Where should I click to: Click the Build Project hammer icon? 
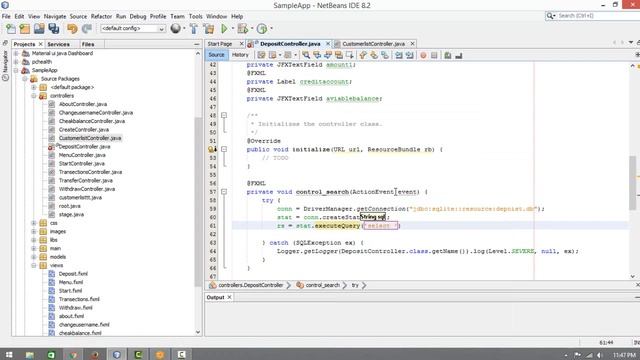point(194,29)
